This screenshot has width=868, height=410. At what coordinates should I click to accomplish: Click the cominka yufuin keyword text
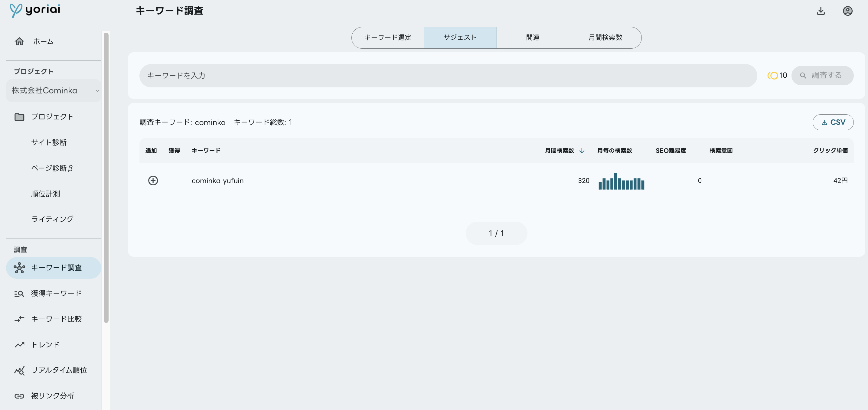point(218,181)
